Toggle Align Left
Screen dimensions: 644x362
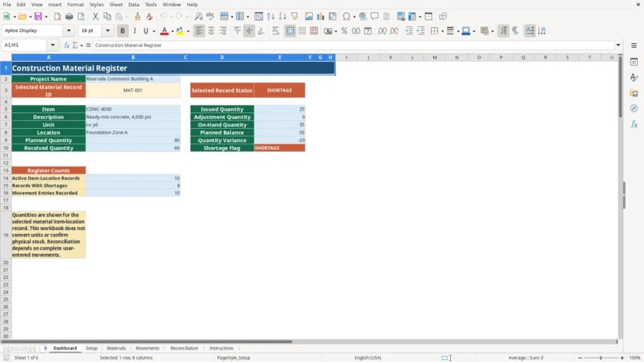click(199, 31)
